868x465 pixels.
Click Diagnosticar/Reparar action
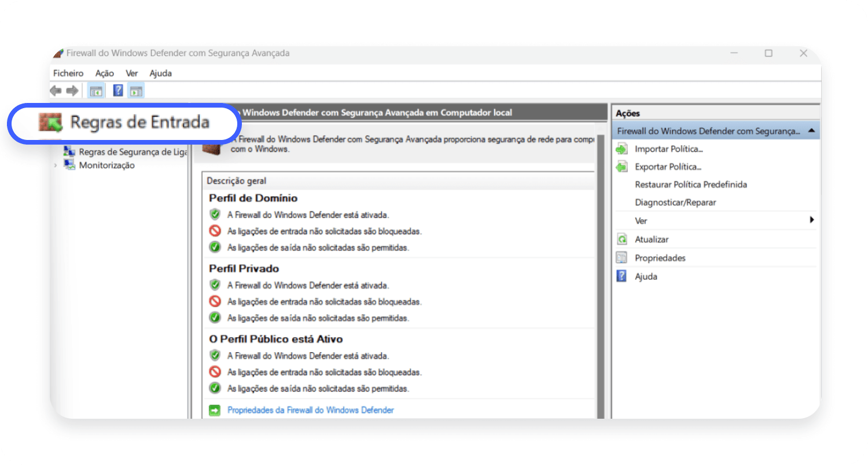[675, 202]
